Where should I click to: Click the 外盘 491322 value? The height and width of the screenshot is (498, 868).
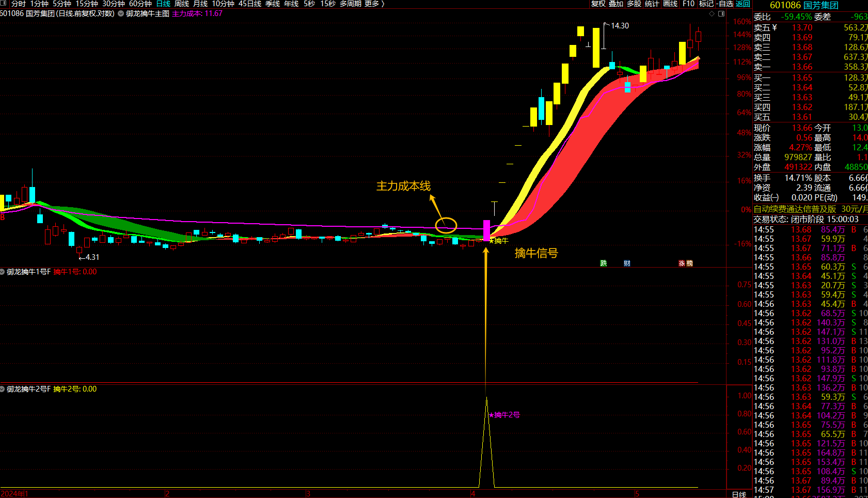[798, 167]
